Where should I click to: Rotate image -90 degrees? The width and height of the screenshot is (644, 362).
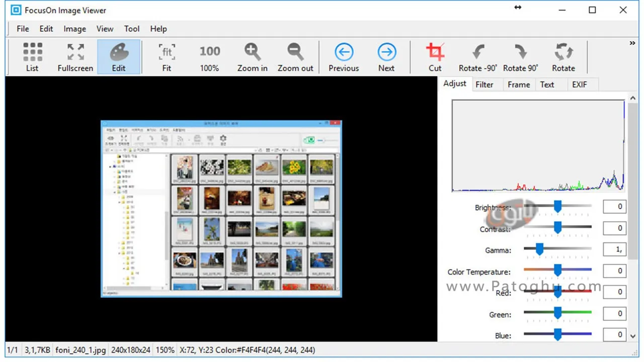pyautogui.click(x=478, y=57)
